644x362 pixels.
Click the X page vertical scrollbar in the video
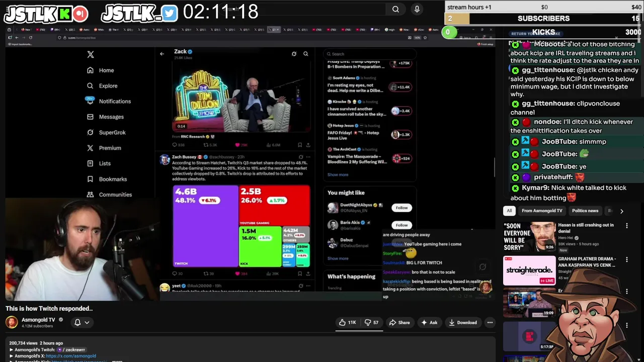pyautogui.click(x=495, y=167)
